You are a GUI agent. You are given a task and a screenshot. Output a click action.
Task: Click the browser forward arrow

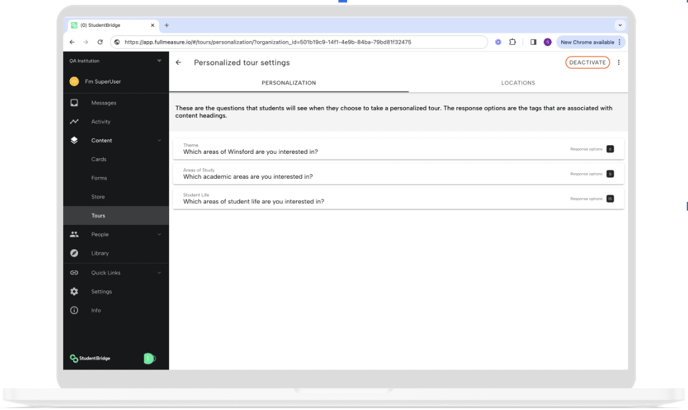[x=86, y=42]
